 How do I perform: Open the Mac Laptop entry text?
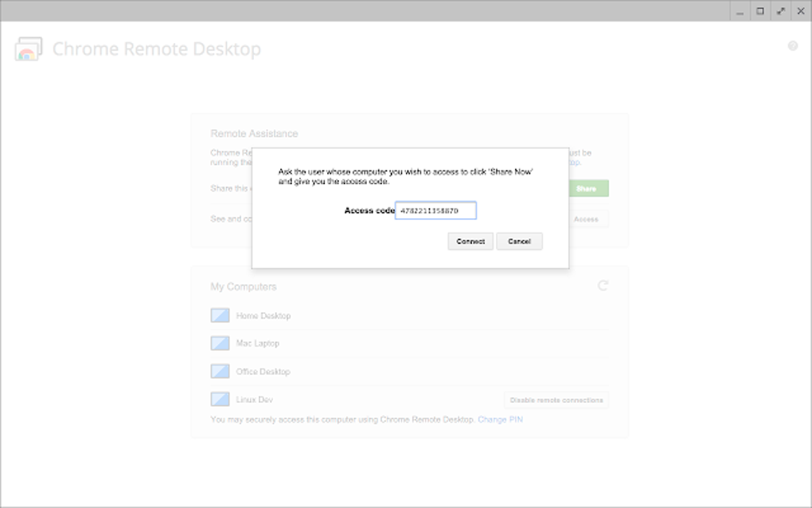point(257,343)
